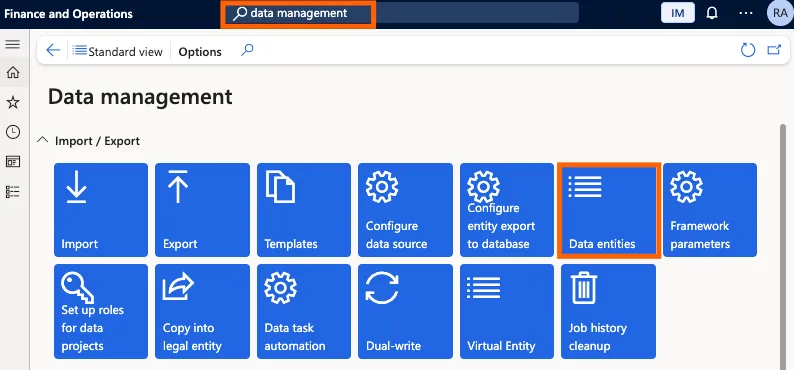Open the more options ellipsis
794x370 pixels.
(746, 13)
